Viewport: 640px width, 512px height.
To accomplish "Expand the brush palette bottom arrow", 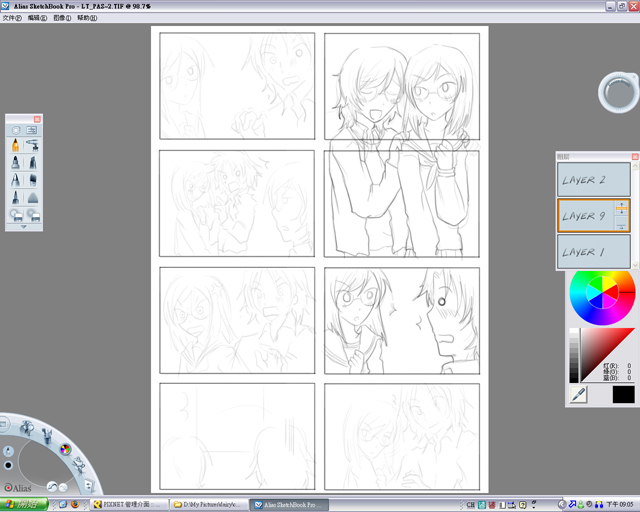I will 24,227.
